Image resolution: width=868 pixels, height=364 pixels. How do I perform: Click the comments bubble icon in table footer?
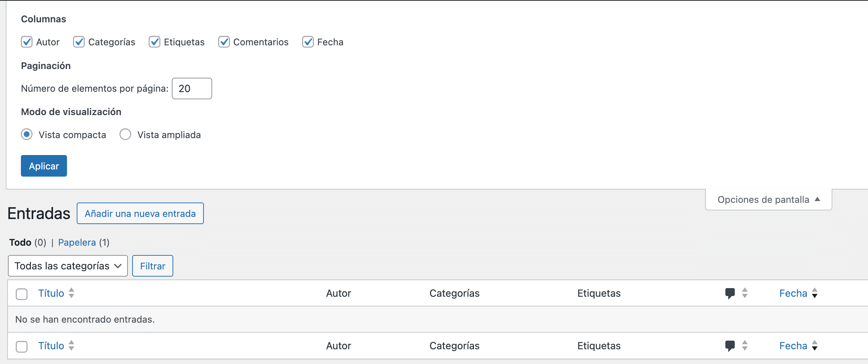(x=730, y=346)
